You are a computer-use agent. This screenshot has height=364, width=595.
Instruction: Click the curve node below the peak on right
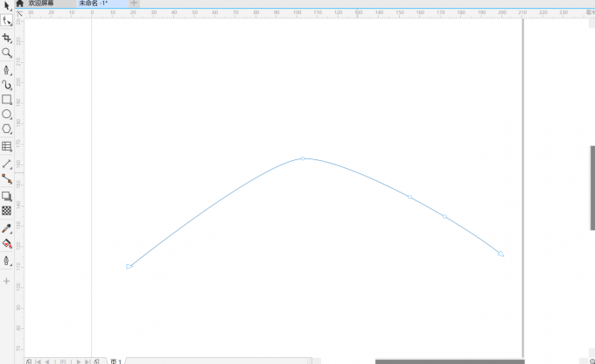tap(409, 197)
